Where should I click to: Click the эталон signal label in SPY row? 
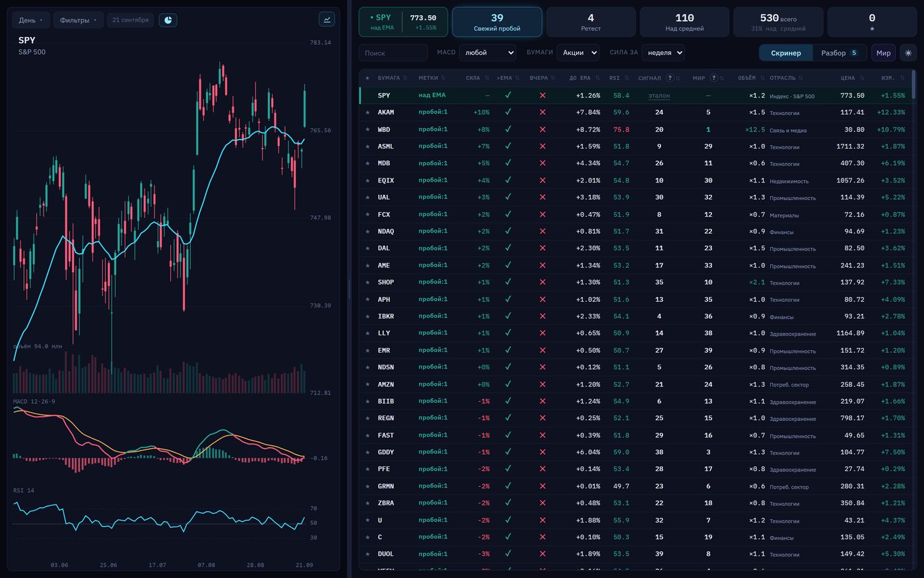tap(659, 96)
